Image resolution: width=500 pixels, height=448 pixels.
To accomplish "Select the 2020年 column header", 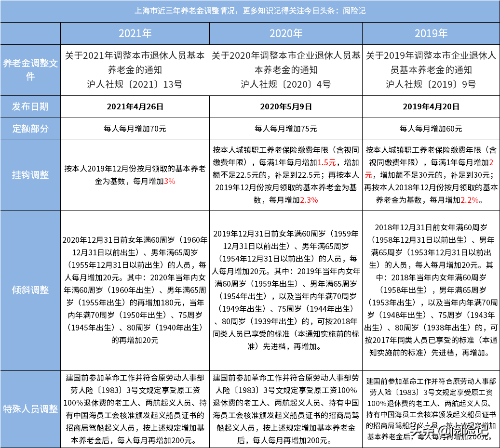I will click(x=286, y=33).
